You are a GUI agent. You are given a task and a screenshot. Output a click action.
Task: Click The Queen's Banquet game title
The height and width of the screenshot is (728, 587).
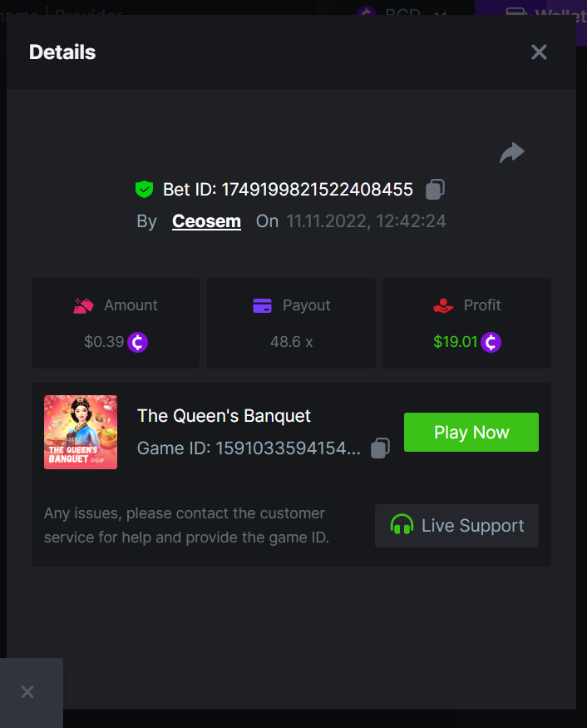224,415
